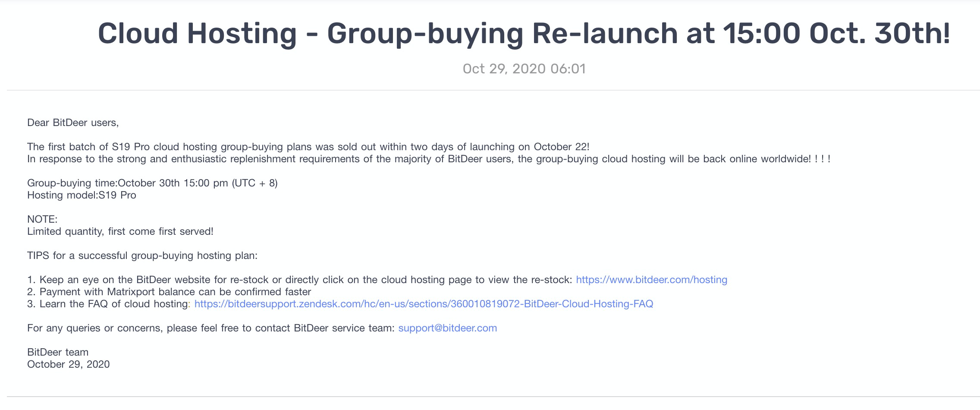The image size is (980, 410).
Task: Click the support@bitdeer.com email link
Action: pyautogui.click(x=447, y=328)
